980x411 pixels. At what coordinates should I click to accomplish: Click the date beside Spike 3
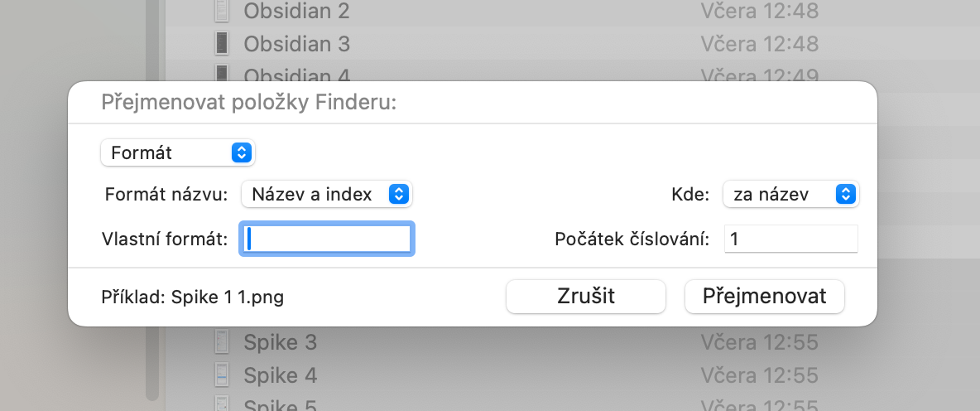(759, 341)
